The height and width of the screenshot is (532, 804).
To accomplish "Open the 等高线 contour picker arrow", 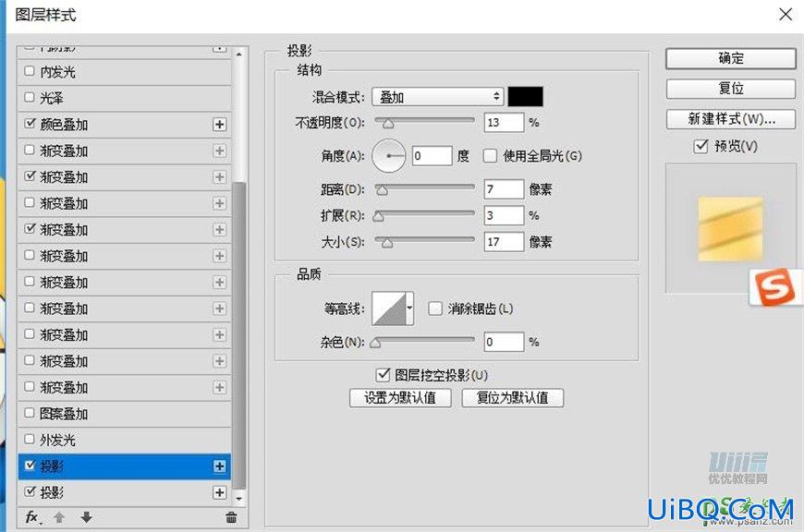I will 409,308.
